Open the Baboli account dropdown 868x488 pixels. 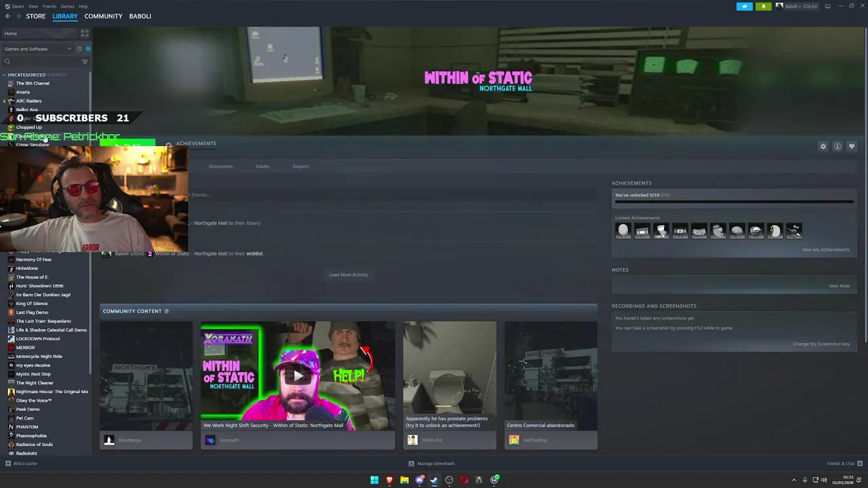(797, 6)
